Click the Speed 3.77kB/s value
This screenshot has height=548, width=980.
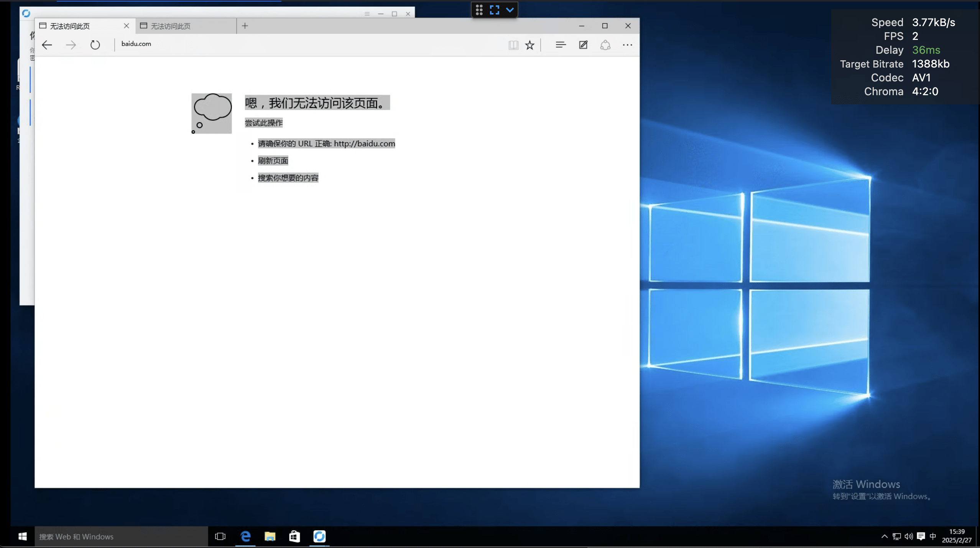[933, 22]
